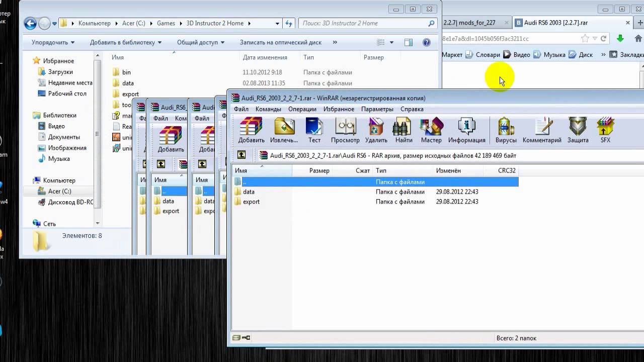This screenshot has width=644, height=362.
Task: Go back in the Explorer window
Action: 30,23
